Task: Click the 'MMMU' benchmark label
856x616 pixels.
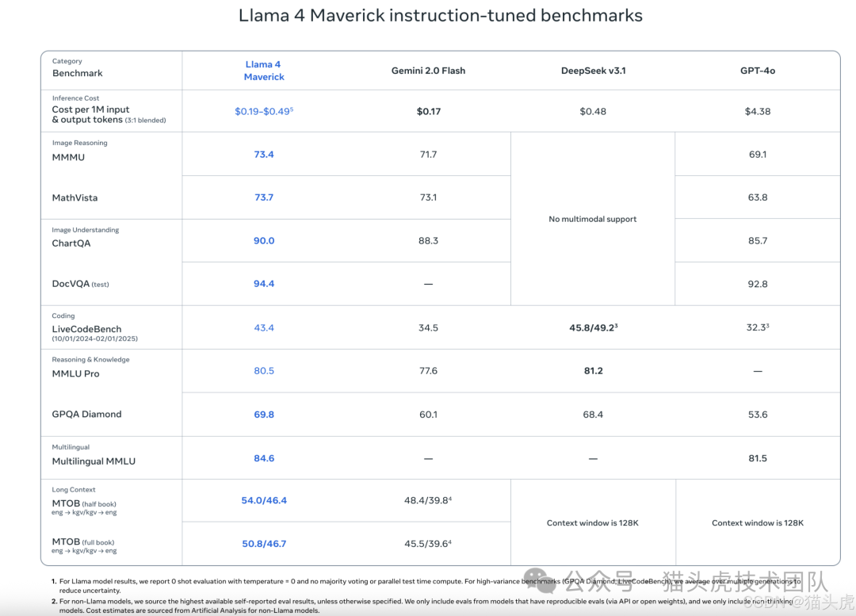Action: [68, 157]
